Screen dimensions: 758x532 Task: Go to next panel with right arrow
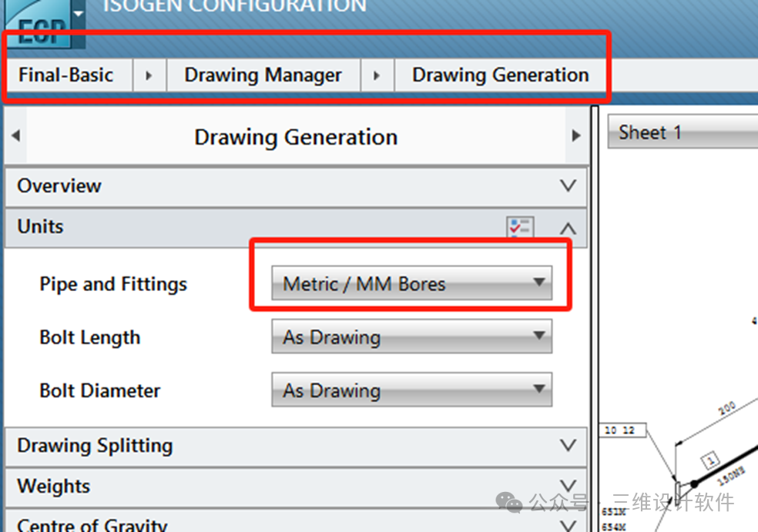tap(575, 136)
